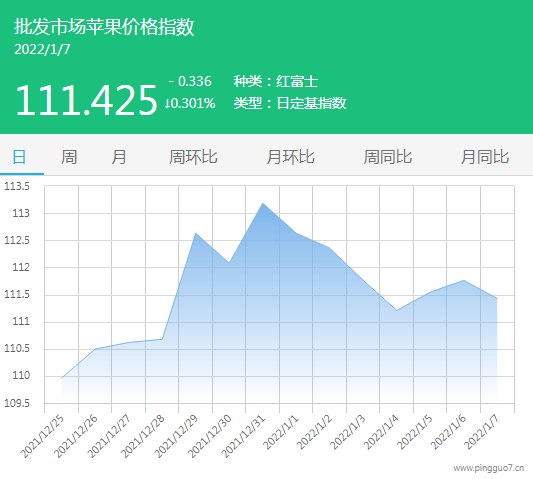Open the 月同比 tab

[x=485, y=157]
